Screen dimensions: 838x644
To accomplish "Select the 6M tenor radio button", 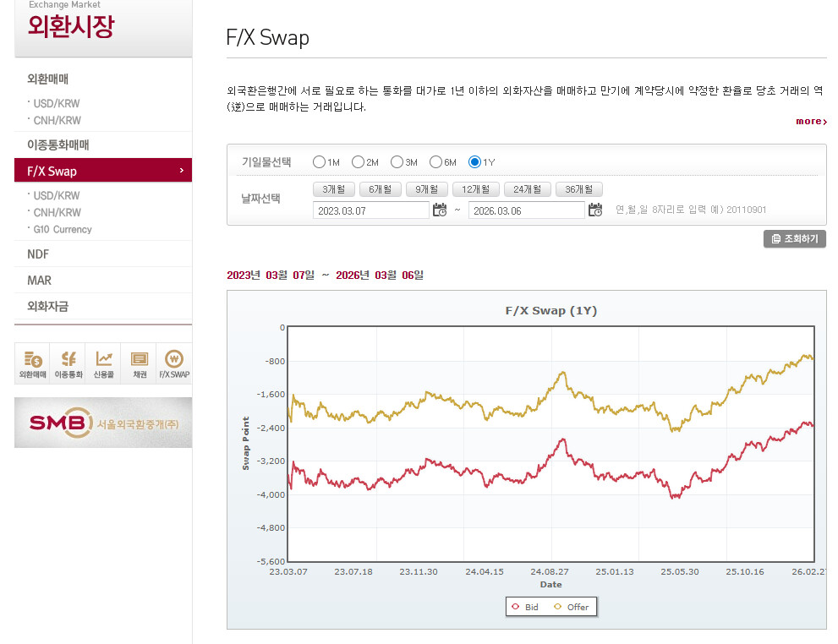I will [435, 161].
